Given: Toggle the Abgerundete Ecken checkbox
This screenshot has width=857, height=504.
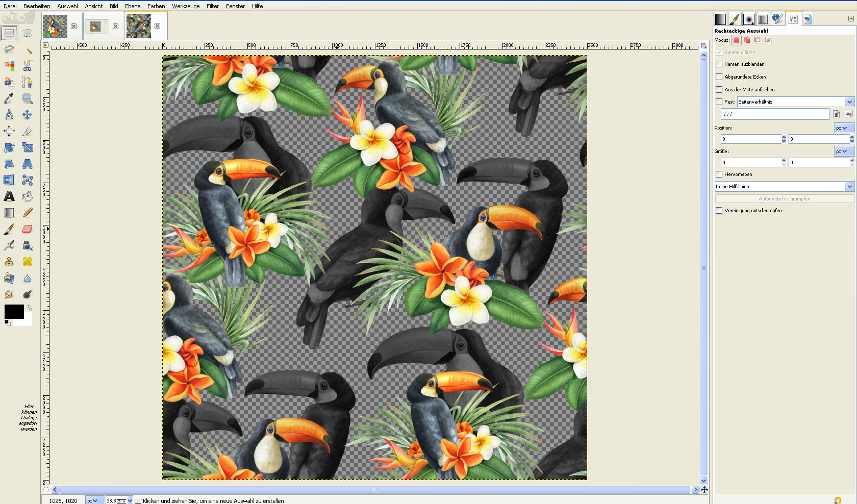Looking at the screenshot, I should [x=719, y=77].
